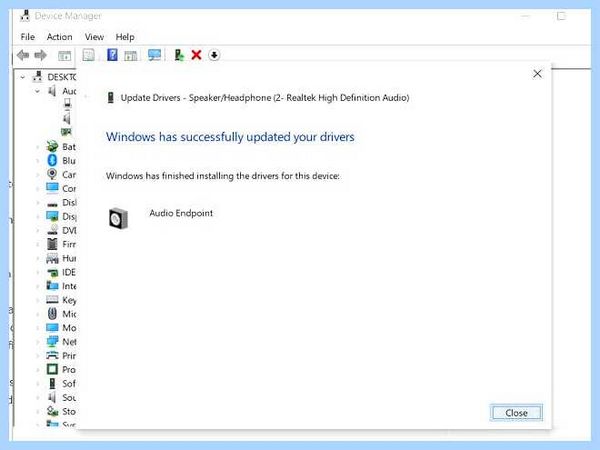Open Properties from the toolbar sheet icon

click(88, 55)
